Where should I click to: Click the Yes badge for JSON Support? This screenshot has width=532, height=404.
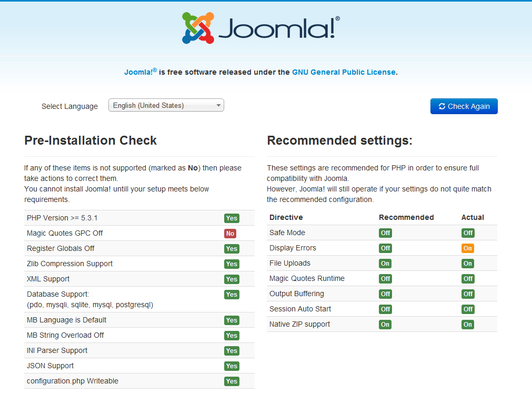232,366
